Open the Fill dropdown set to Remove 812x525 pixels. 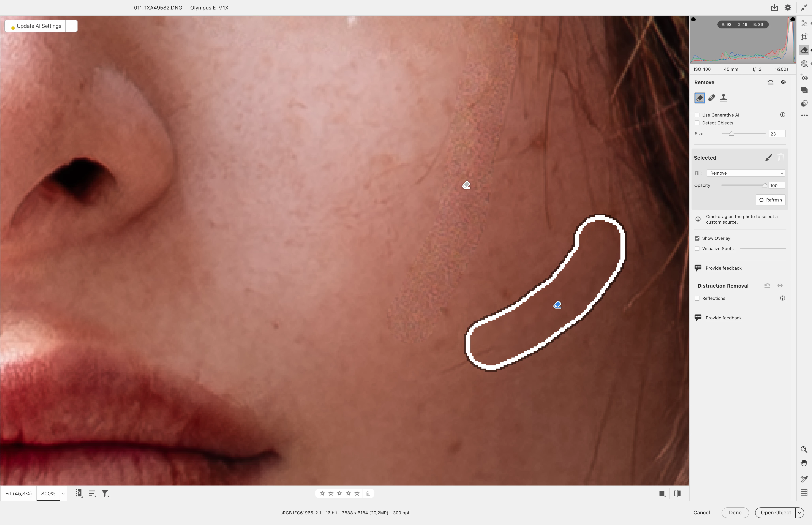[746, 173]
